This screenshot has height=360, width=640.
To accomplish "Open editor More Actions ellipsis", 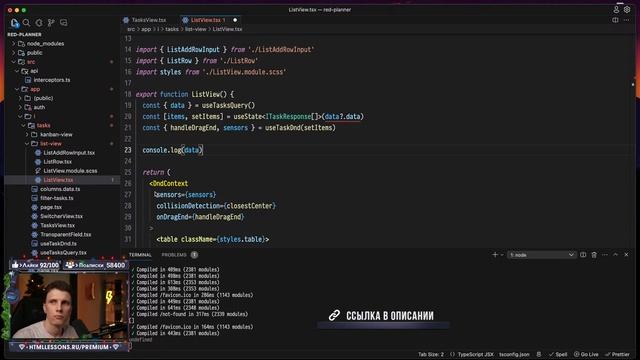I will click(x=627, y=20).
